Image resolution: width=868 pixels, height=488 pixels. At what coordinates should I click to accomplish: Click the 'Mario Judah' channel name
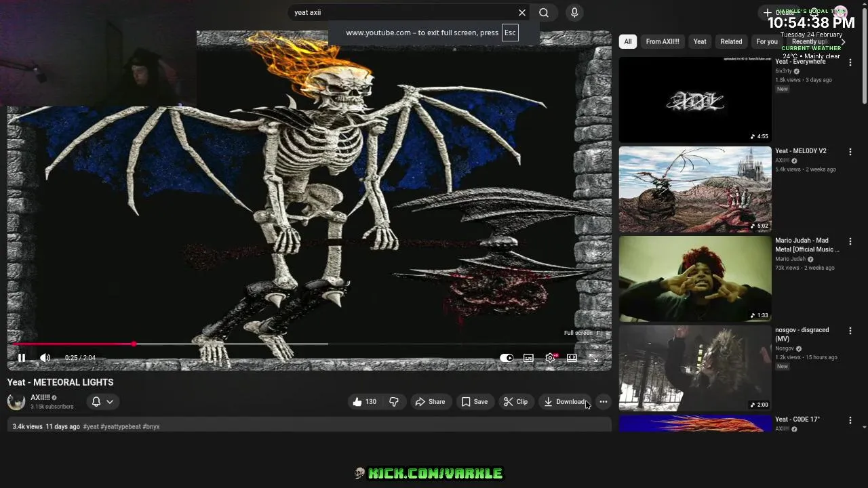[790, 259]
